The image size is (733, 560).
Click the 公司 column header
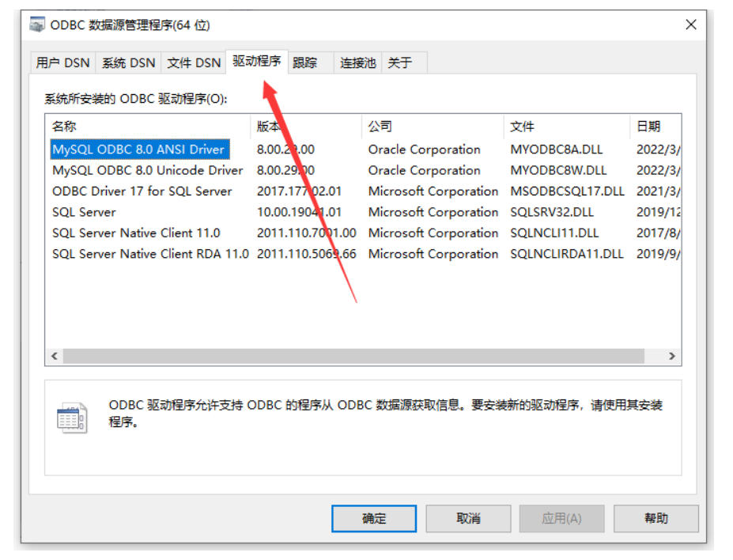click(x=380, y=127)
